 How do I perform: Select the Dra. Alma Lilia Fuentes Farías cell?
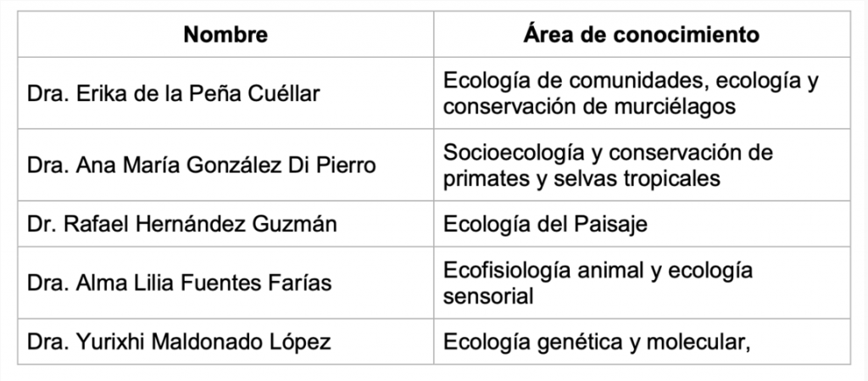pyautogui.click(x=225, y=283)
